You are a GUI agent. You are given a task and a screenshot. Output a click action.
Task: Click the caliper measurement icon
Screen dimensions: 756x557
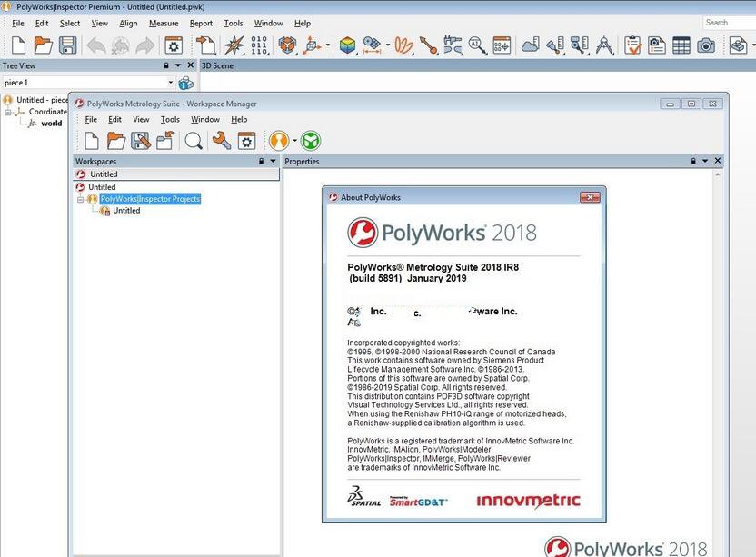coord(453,45)
